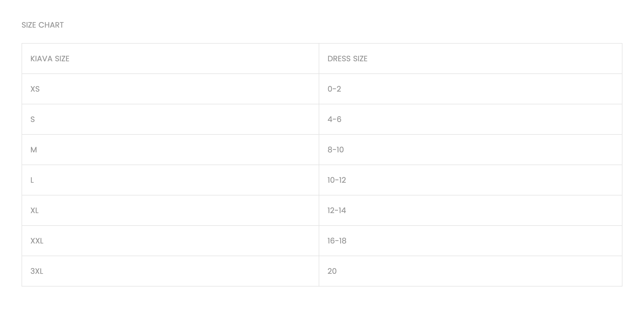
Task: Click the Kiava size matching dress 8-10
Action: pyautogui.click(x=34, y=150)
